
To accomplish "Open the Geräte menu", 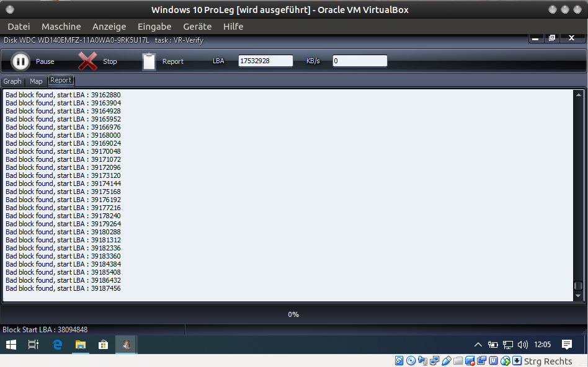I will point(197,27).
